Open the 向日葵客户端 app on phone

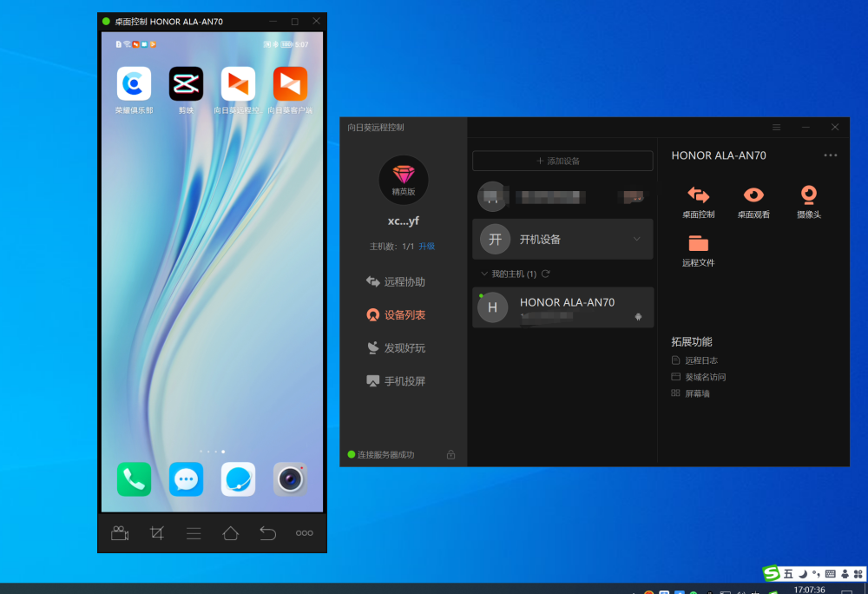click(290, 83)
